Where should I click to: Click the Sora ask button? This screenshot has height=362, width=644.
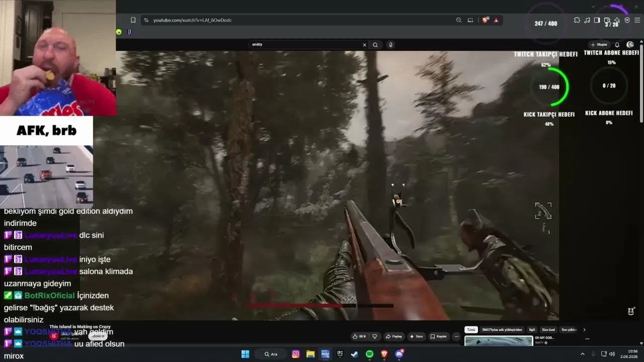tap(416, 336)
